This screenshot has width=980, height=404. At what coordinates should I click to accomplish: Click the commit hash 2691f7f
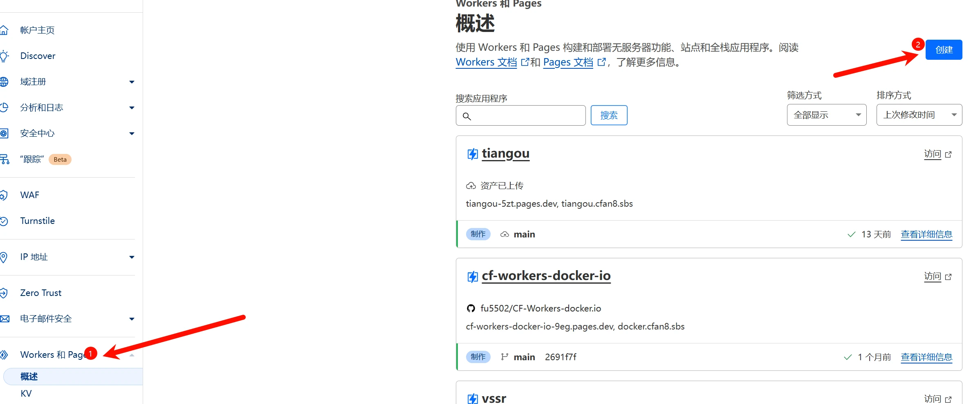(561, 357)
